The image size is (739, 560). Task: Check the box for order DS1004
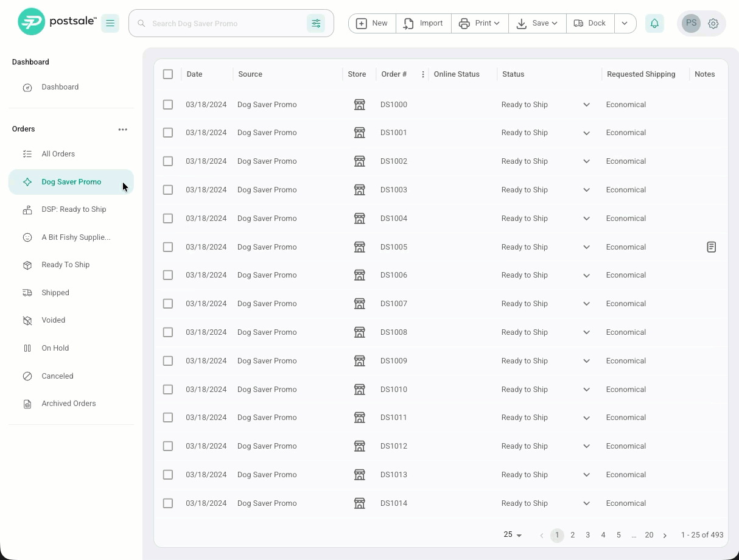point(168,218)
